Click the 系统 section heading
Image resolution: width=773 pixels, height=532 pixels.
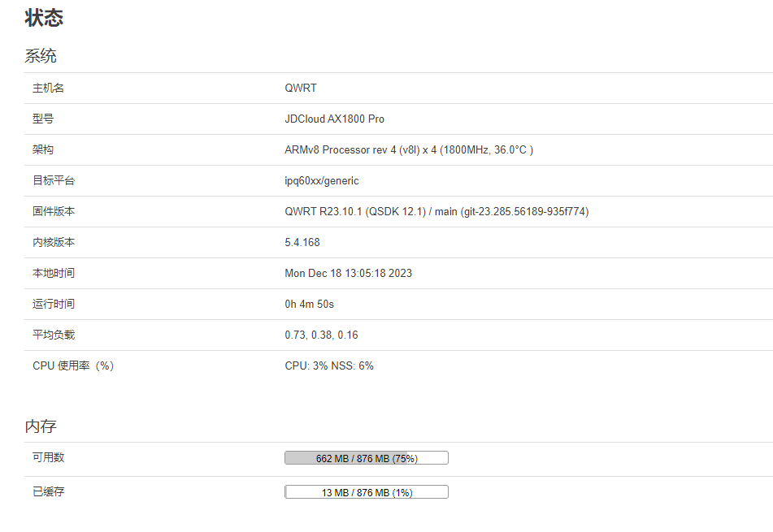pyautogui.click(x=41, y=56)
